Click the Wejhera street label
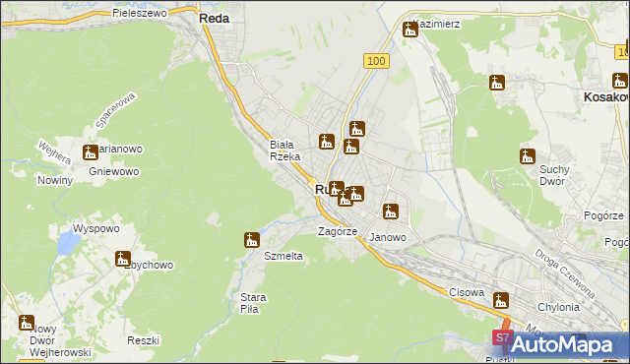The image size is (630, 364). (x=54, y=152)
